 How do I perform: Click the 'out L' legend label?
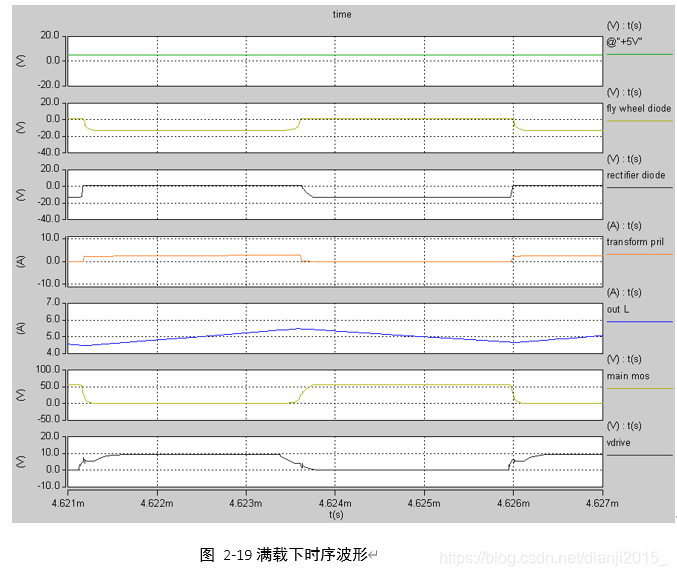pos(618,309)
